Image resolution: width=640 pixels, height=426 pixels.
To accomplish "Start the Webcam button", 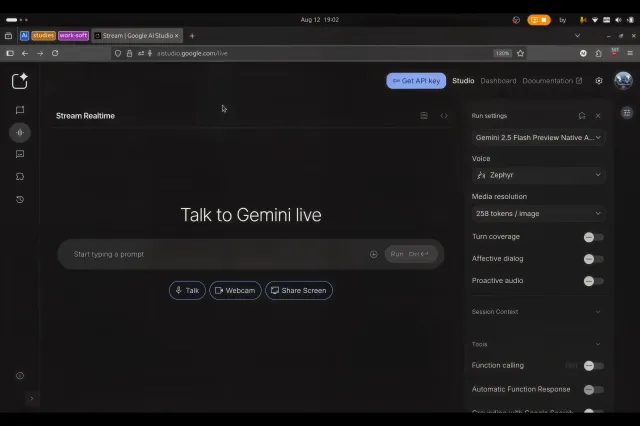I will 235,291.
